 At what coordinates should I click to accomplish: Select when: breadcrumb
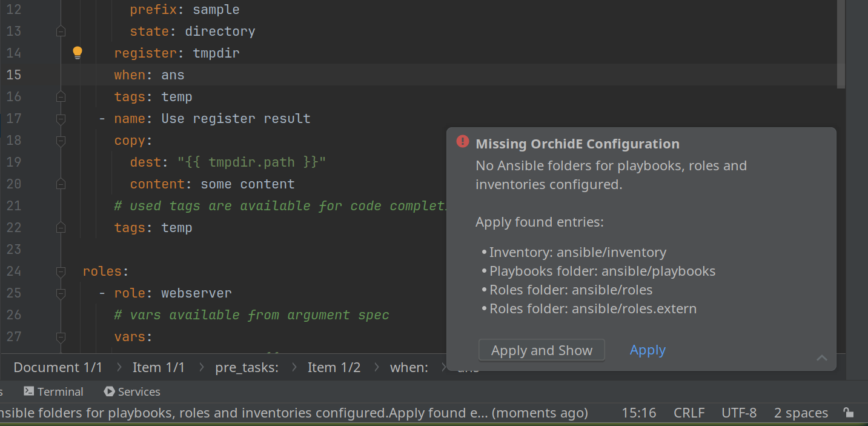(409, 367)
